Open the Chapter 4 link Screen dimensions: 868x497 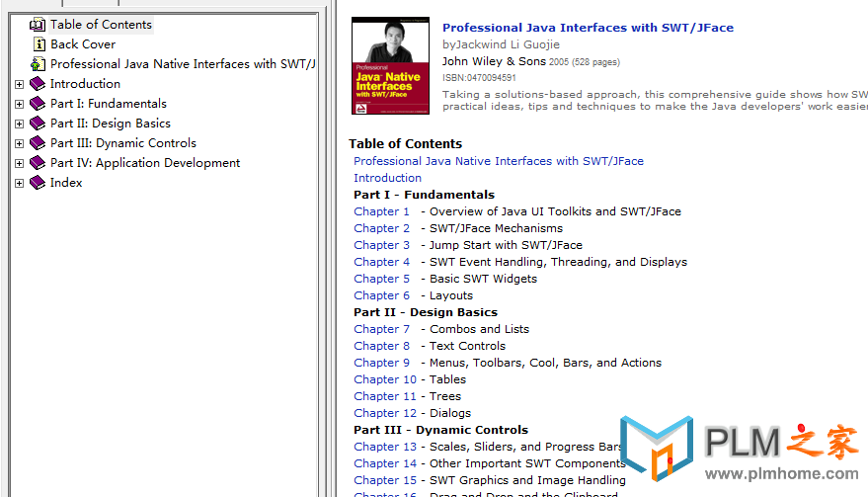click(381, 262)
